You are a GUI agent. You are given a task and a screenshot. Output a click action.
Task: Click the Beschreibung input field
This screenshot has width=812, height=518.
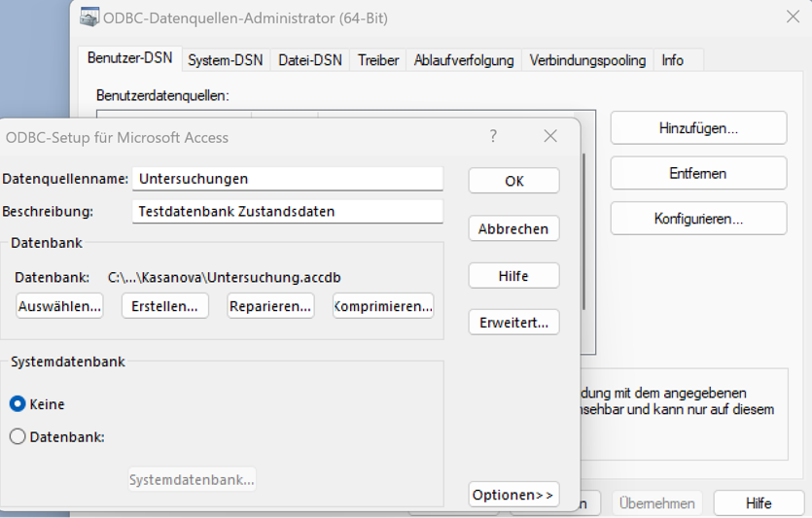tap(288, 211)
